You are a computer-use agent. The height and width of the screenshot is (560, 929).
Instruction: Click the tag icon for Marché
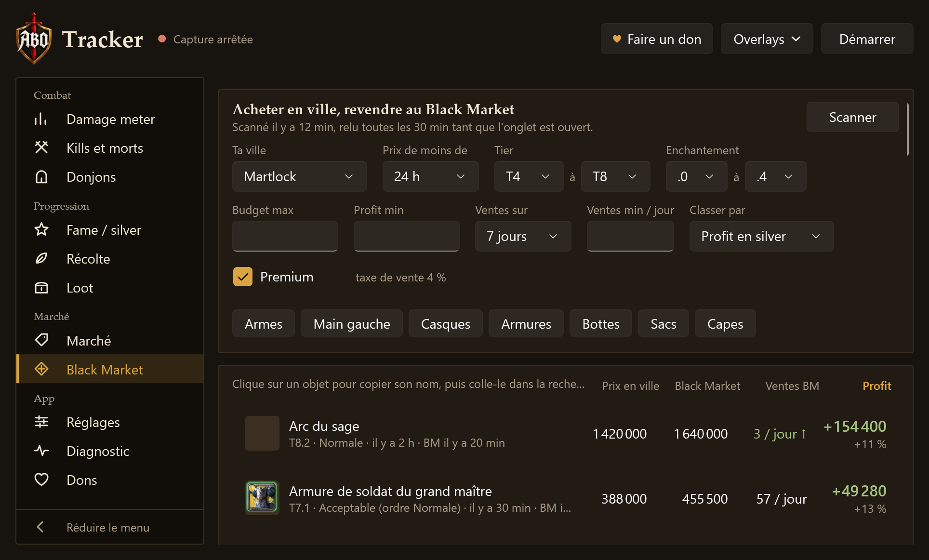[41, 340]
